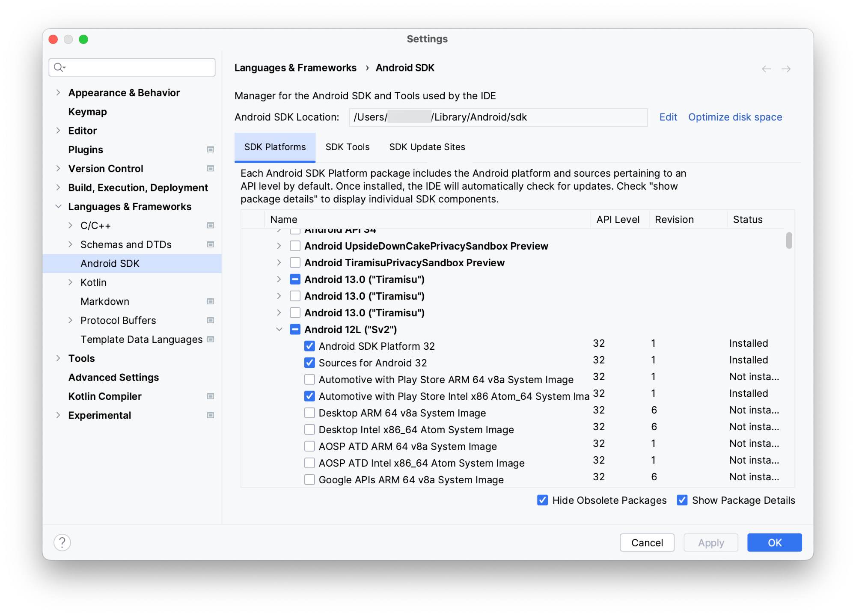Collapse the Android 12L Sv2 section

click(281, 329)
